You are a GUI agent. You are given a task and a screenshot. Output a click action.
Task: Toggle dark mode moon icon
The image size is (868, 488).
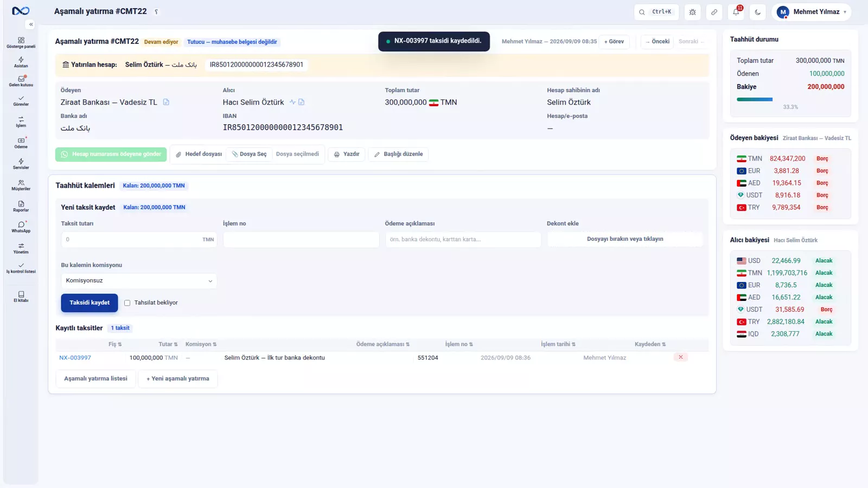click(758, 12)
